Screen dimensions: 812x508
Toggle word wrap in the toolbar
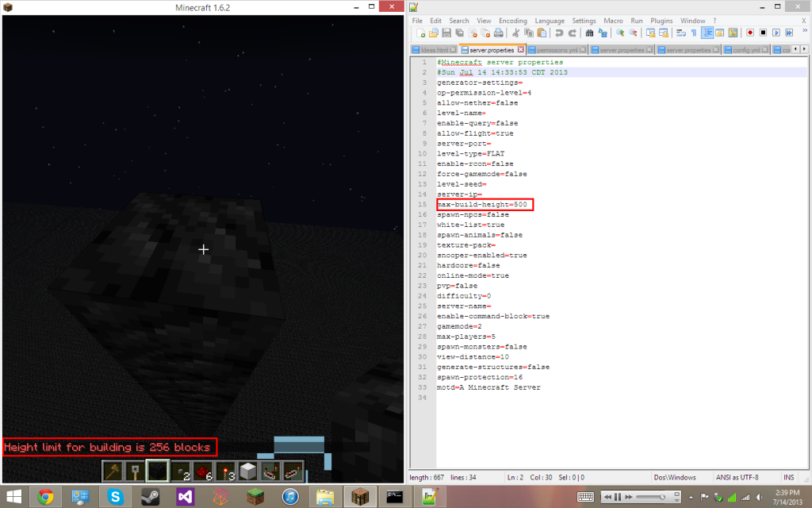(x=681, y=33)
